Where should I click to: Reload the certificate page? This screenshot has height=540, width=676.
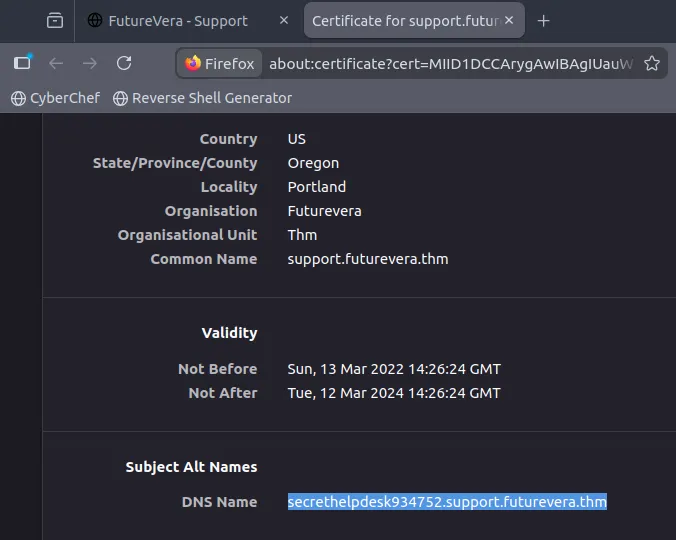click(x=124, y=63)
